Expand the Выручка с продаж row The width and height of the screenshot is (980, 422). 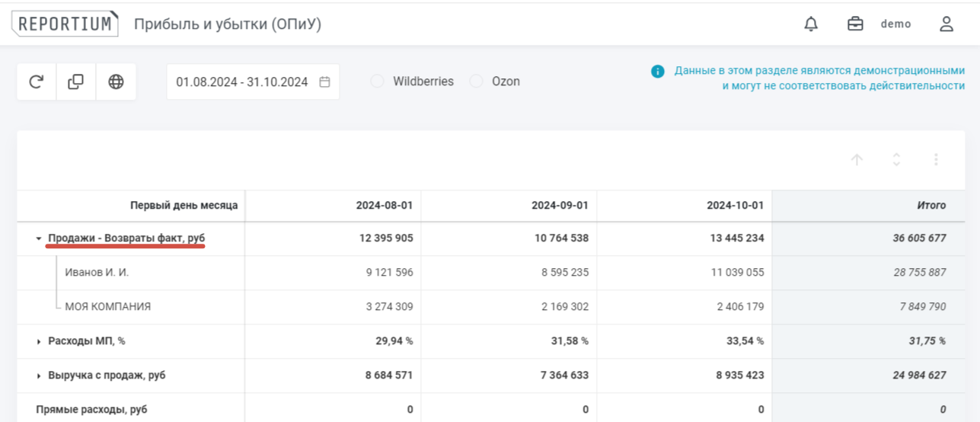tap(39, 376)
